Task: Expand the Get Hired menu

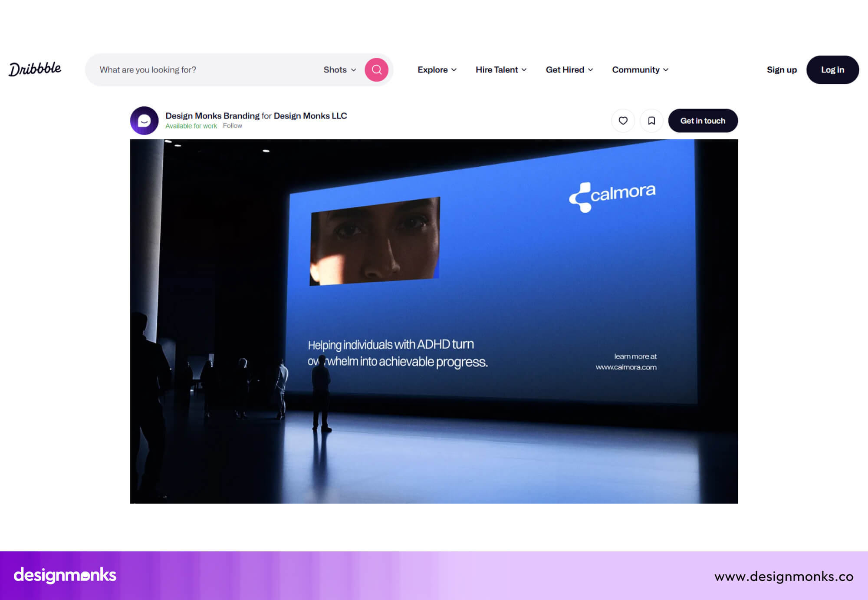Action: point(569,70)
